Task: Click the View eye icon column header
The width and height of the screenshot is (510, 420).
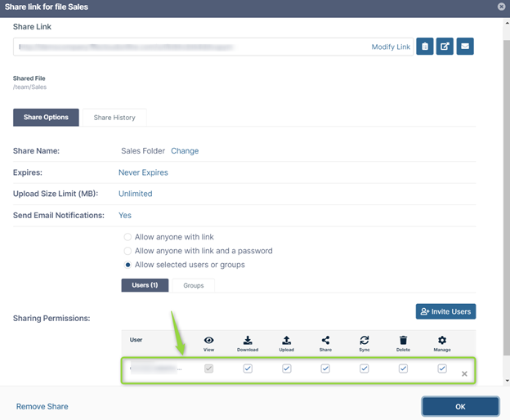Action: point(208,344)
